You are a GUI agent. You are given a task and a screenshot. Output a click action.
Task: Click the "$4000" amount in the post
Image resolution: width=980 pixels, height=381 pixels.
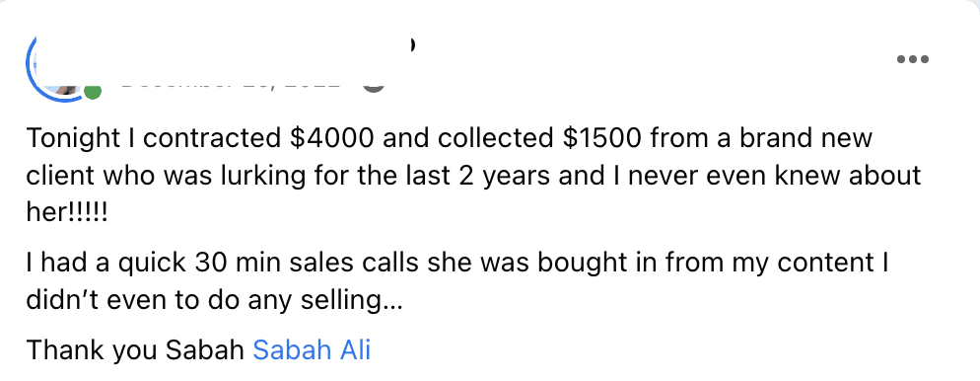(x=333, y=138)
